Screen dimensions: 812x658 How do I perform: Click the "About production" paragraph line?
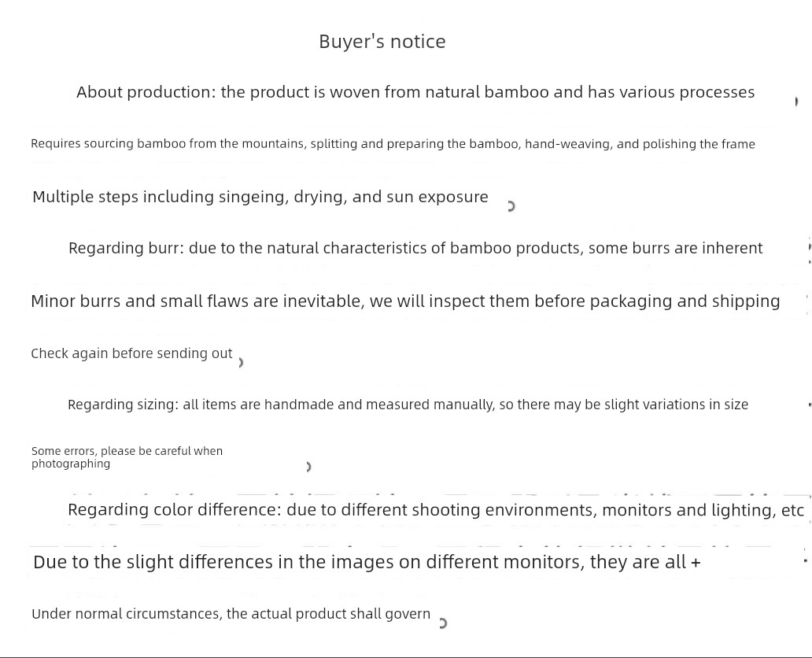click(415, 92)
